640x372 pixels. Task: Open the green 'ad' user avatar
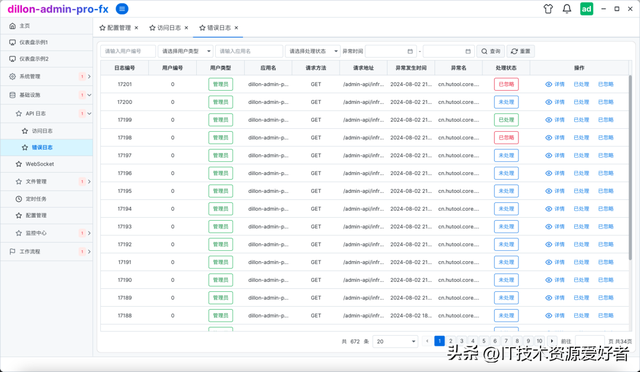coord(587,9)
